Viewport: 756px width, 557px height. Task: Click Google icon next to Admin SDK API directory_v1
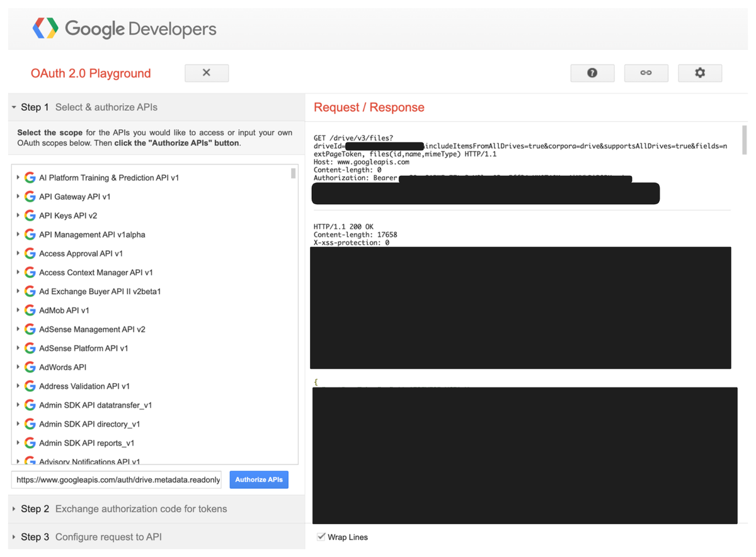pos(30,423)
